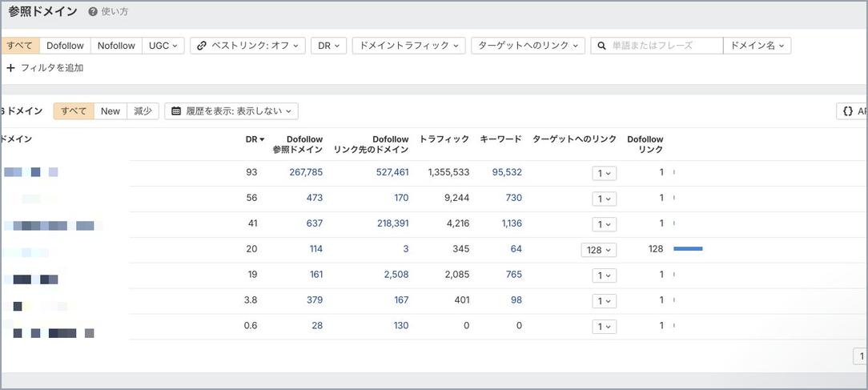The image size is (868, 390).
Task: Open the 218,391 linked domains link
Action: (392, 223)
